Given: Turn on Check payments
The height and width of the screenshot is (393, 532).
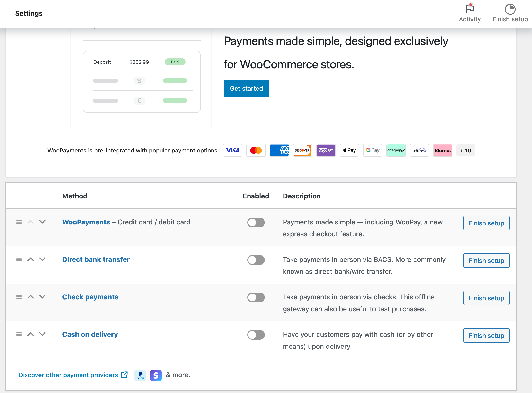Looking at the screenshot, I should pos(256,297).
